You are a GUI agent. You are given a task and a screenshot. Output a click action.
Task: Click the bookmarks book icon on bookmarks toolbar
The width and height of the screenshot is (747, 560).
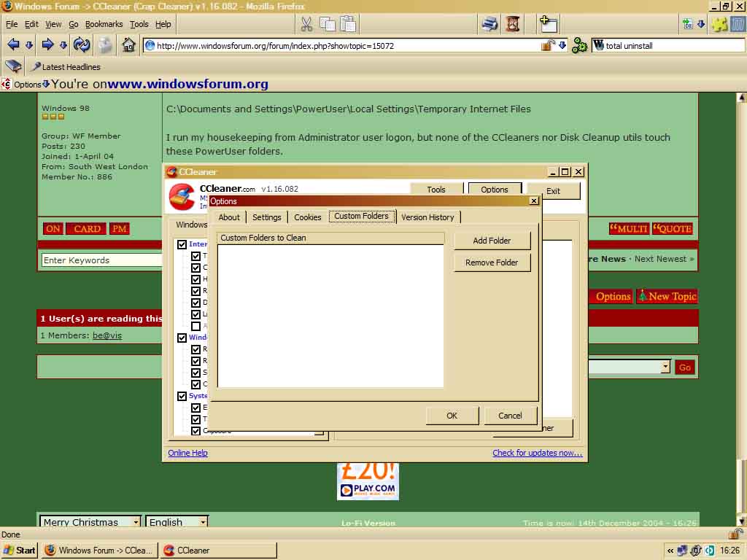coord(13,66)
